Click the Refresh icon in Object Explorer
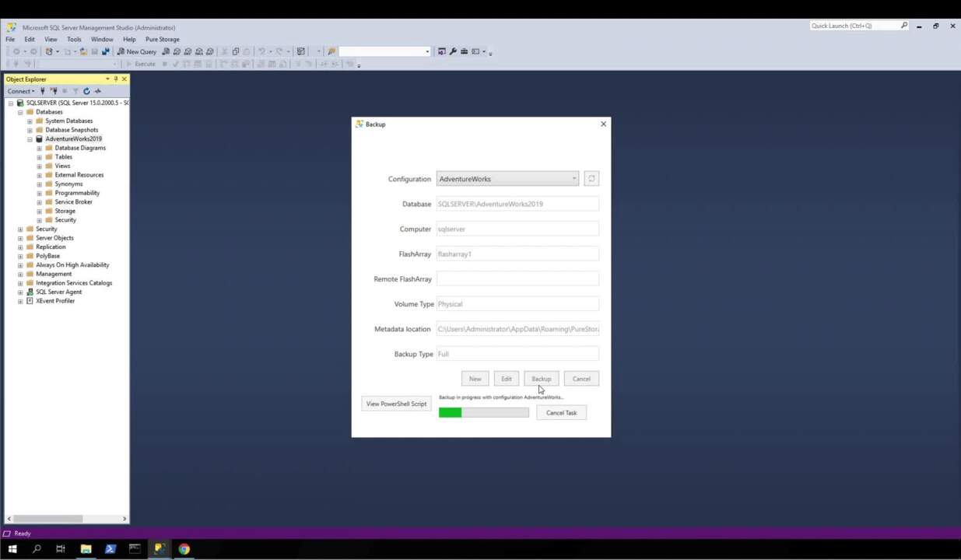Viewport: 961px width, 560px height. (x=86, y=91)
